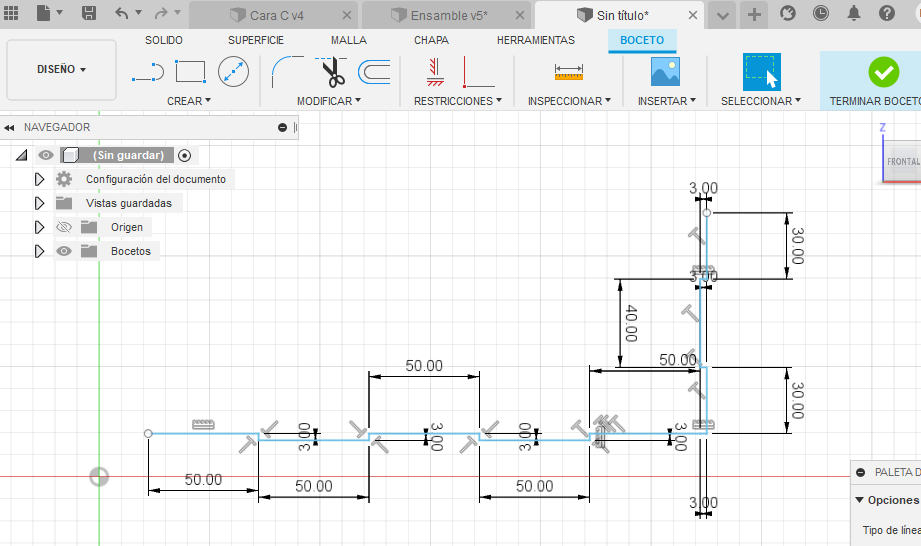The image size is (921, 546).
Task: Hide the Bocetos folder with eye icon
Action: pos(63,251)
